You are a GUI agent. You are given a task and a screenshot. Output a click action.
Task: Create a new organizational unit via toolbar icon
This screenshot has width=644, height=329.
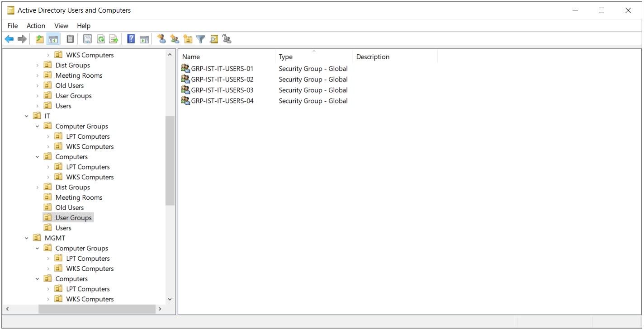(x=188, y=39)
